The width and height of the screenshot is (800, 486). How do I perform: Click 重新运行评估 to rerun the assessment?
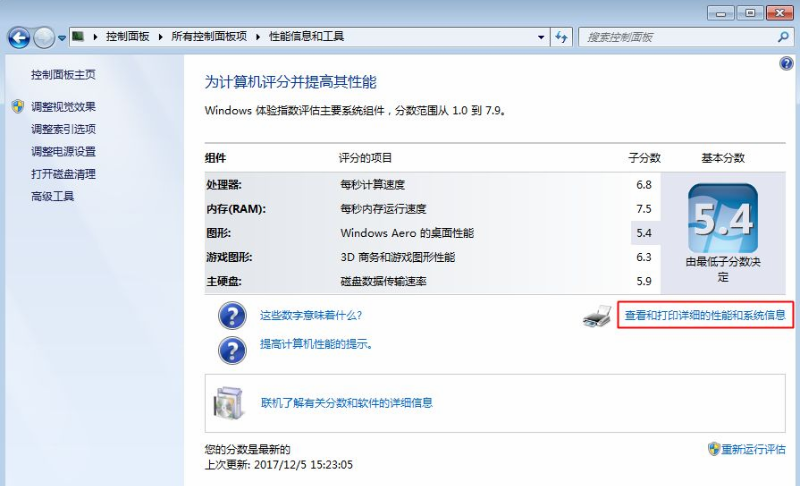[x=753, y=449]
